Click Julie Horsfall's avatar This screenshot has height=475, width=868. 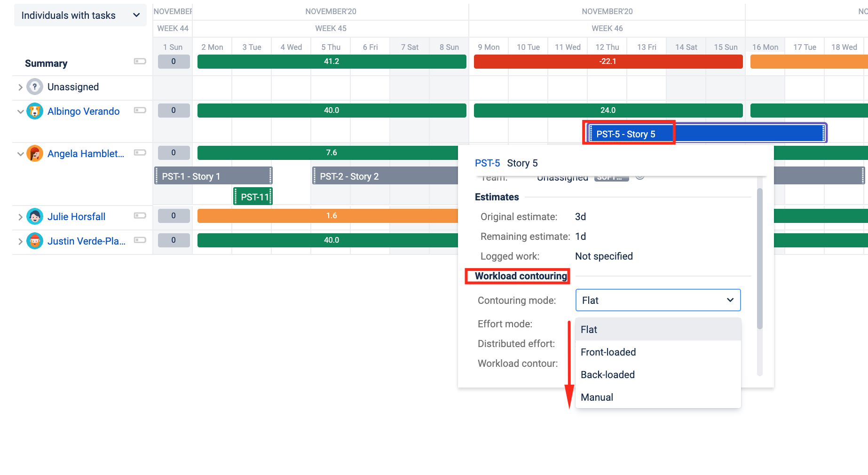[35, 217]
